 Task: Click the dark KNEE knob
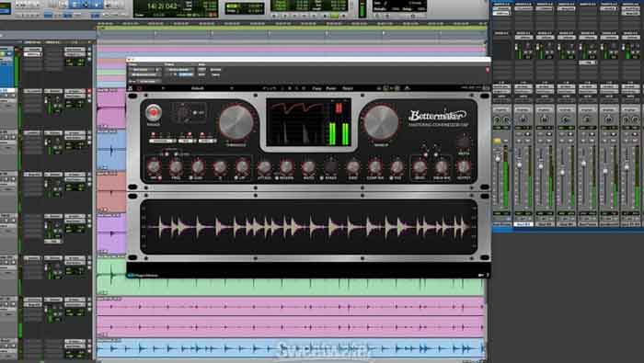[x=330, y=167]
